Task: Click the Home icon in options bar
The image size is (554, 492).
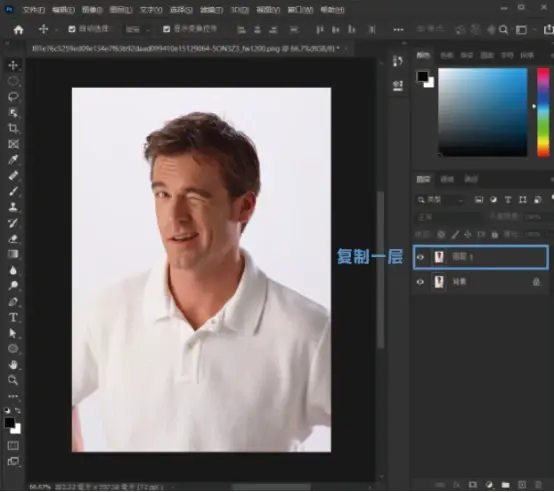Action: pos(18,30)
